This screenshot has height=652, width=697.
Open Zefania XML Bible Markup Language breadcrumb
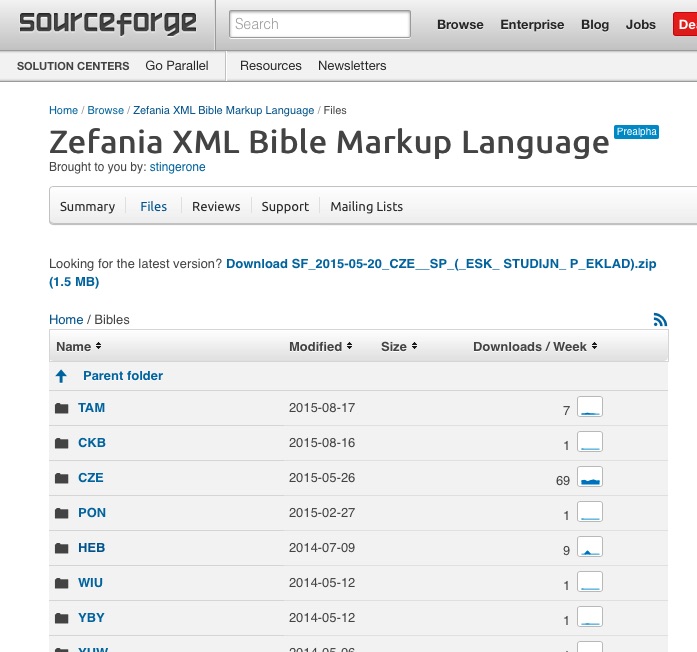(x=224, y=110)
